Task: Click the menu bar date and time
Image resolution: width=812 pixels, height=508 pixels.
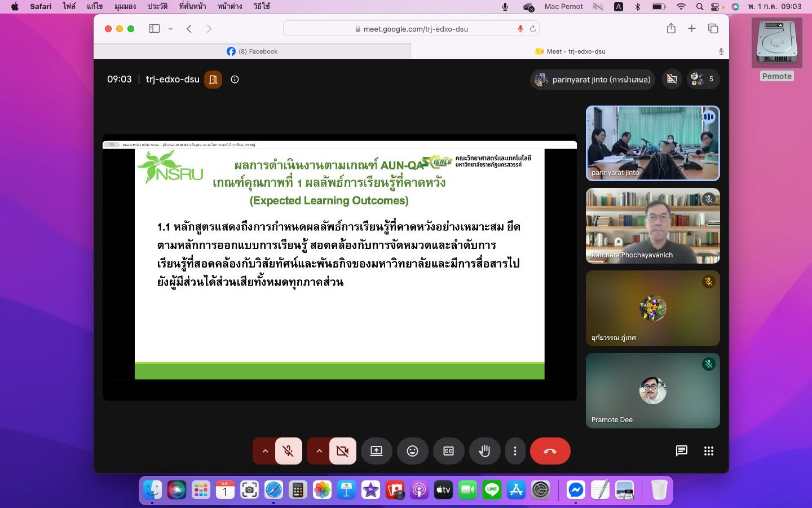Action: (x=775, y=6)
